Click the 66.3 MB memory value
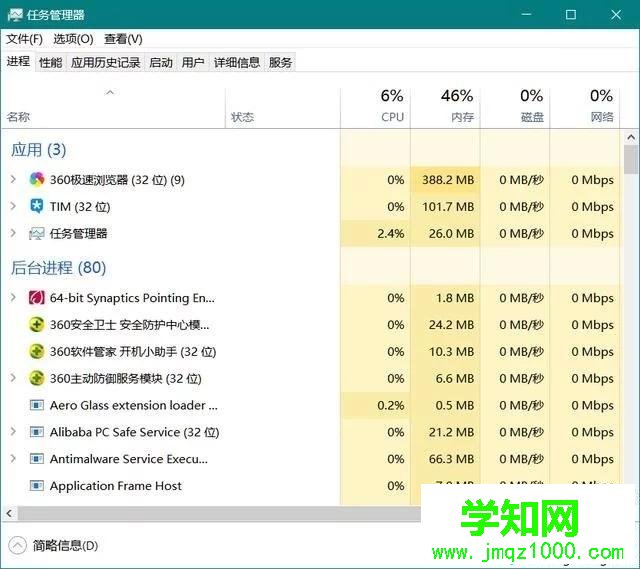Viewport: 640px width, 569px height. (451, 459)
